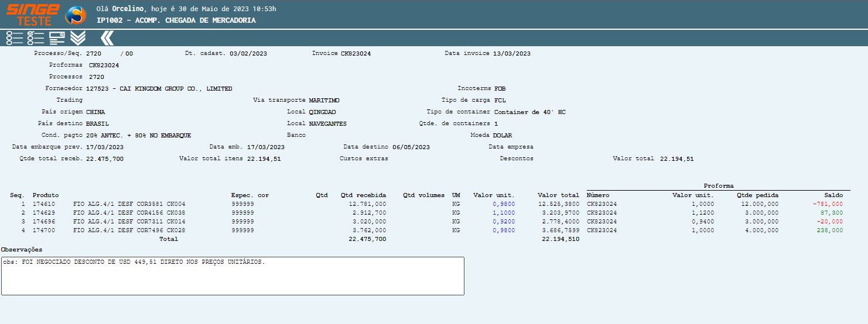Click the blue unit value 0,9200 in row 3
Screen dimensions: 868x324
pyautogui.click(x=503, y=222)
